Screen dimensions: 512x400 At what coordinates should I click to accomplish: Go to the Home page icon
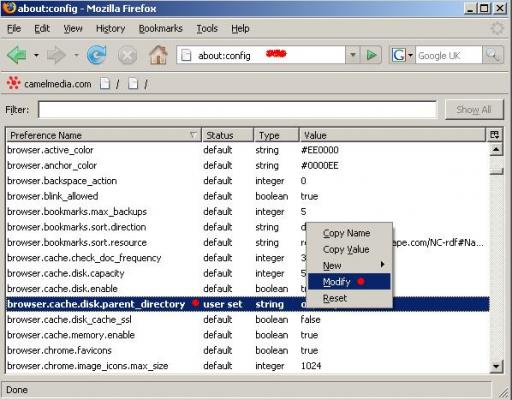[158, 55]
